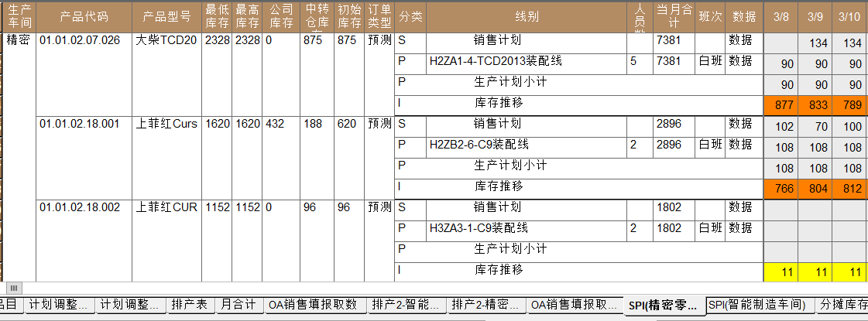Switch to the 排产表 sheet tab

pos(190,305)
